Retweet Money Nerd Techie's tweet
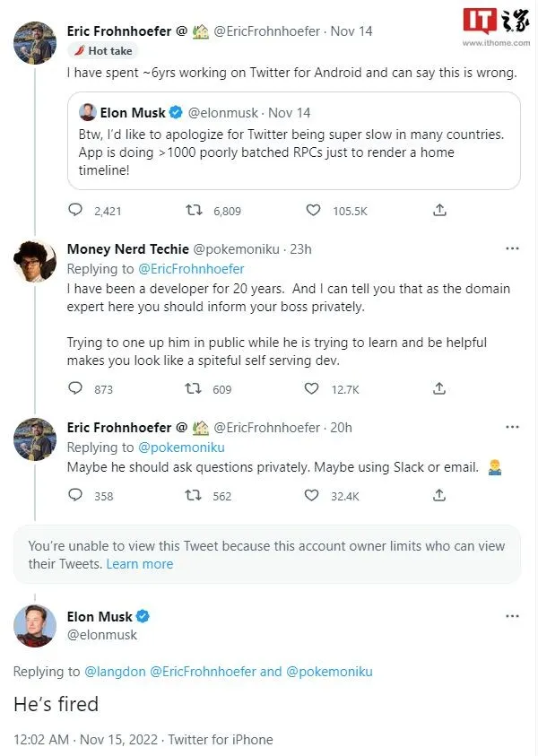The height and width of the screenshot is (756, 538). click(x=194, y=388)
